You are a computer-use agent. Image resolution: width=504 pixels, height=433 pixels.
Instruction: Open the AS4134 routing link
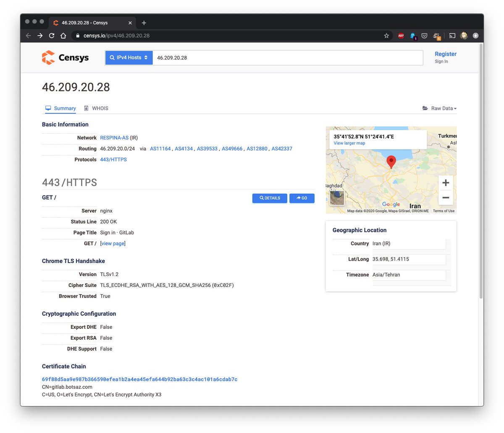(184, 149)
